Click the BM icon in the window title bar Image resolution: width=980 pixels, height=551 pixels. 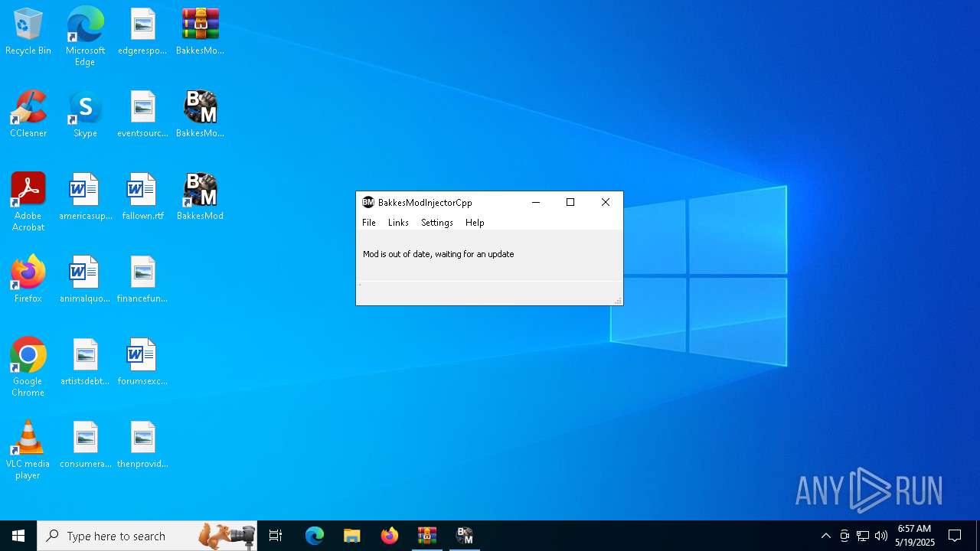click(x=368, y=202)
